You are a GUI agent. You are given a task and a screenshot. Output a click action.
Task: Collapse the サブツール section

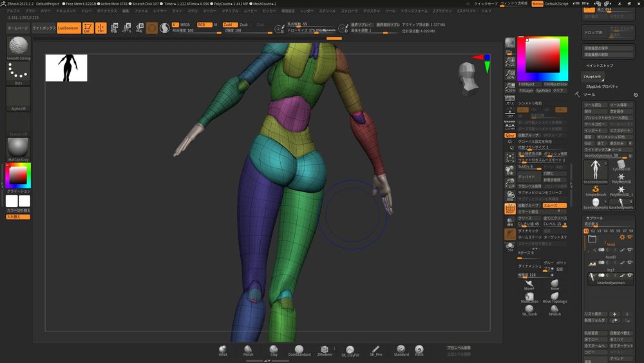[x=594, y=218]
